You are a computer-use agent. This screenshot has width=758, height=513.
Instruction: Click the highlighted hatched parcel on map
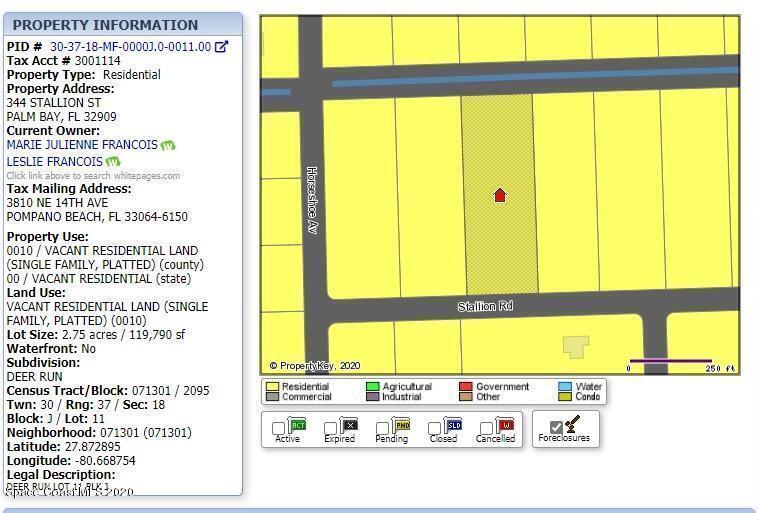[x=500, y=240]
